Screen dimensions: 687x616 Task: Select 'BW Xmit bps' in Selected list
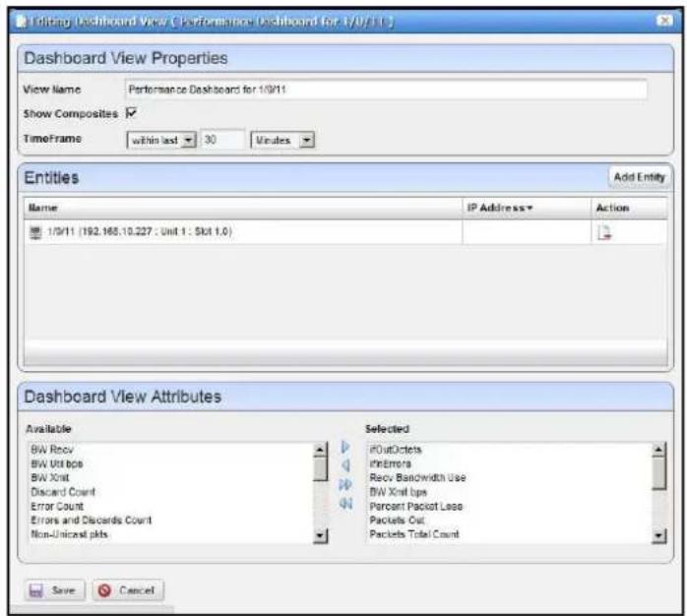coord(398,492)
